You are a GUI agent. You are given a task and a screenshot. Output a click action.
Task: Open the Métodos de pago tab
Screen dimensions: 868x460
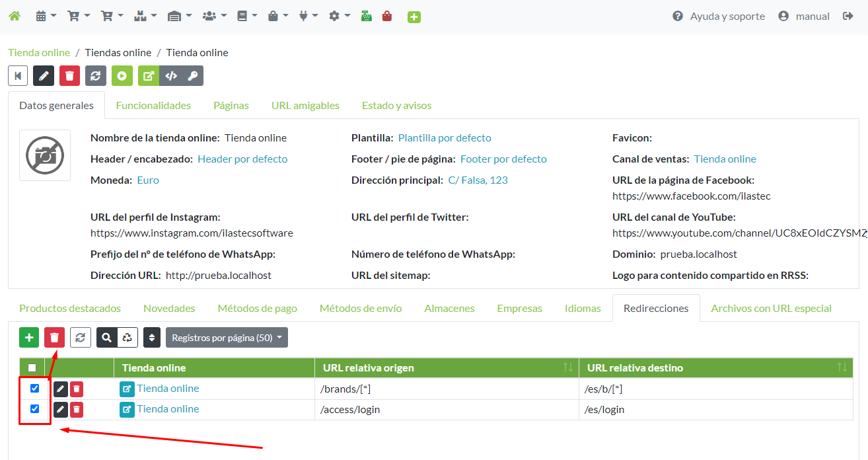(257, 309)
